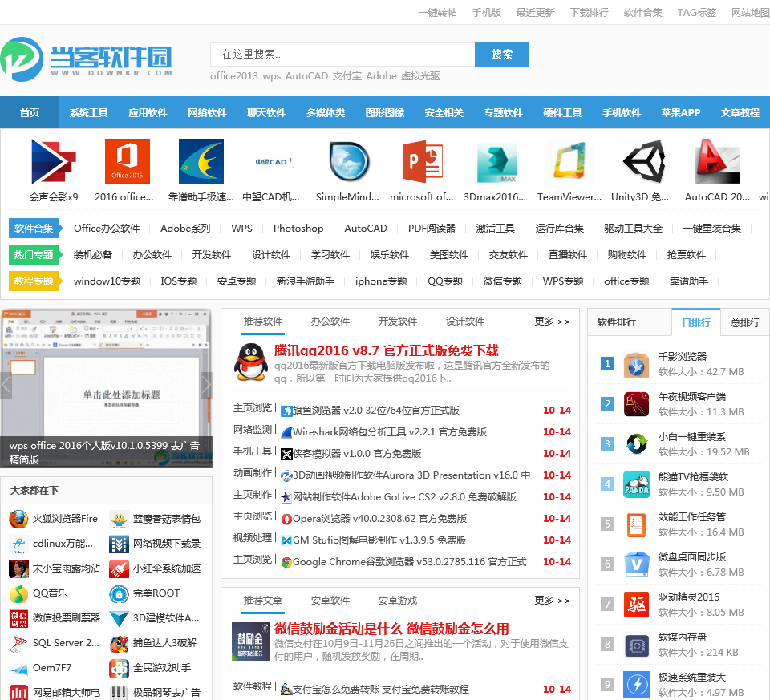Open the wps office 2016 banner image
The image size is (770, 700).
[x=106, y=388]
